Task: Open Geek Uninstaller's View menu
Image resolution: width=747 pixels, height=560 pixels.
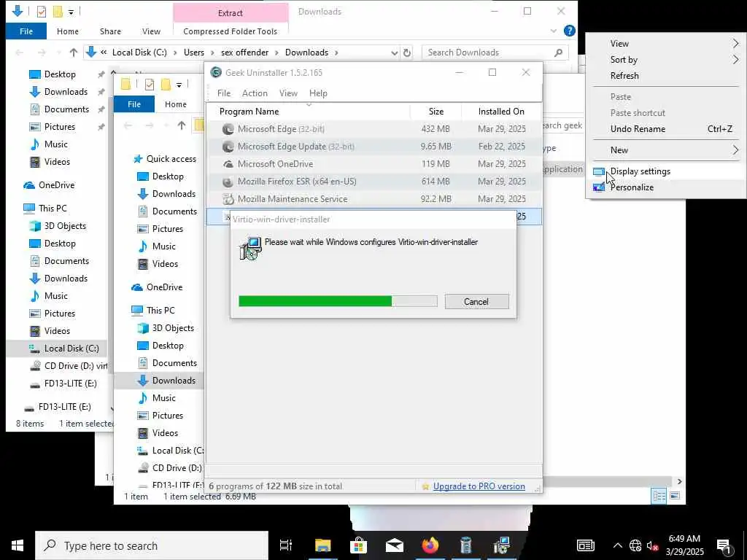Action: coord(288,93)
